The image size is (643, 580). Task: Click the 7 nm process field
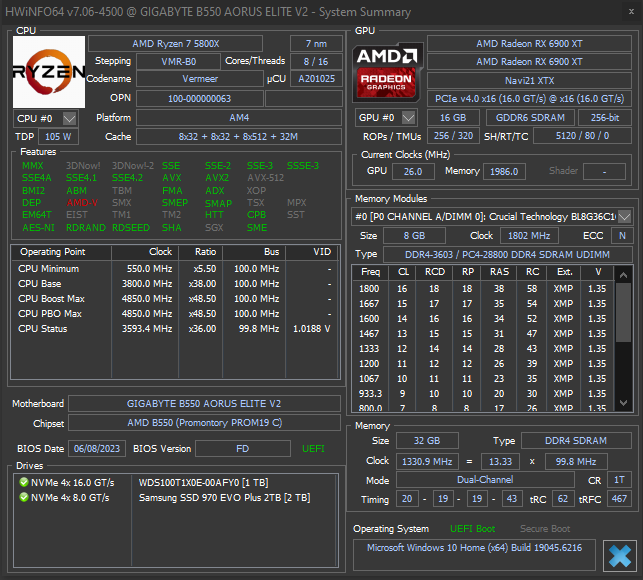click(x=316, y=43)
